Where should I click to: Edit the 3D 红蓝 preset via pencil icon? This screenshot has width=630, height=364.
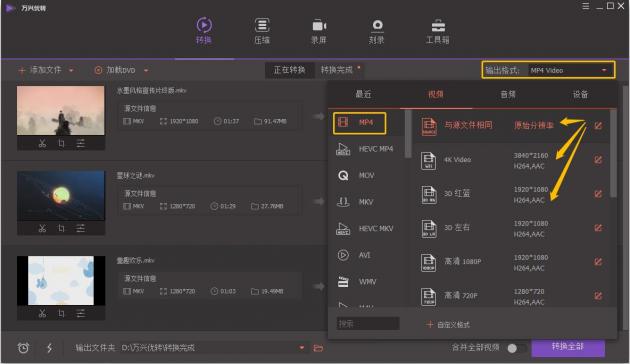click(598, 194)
